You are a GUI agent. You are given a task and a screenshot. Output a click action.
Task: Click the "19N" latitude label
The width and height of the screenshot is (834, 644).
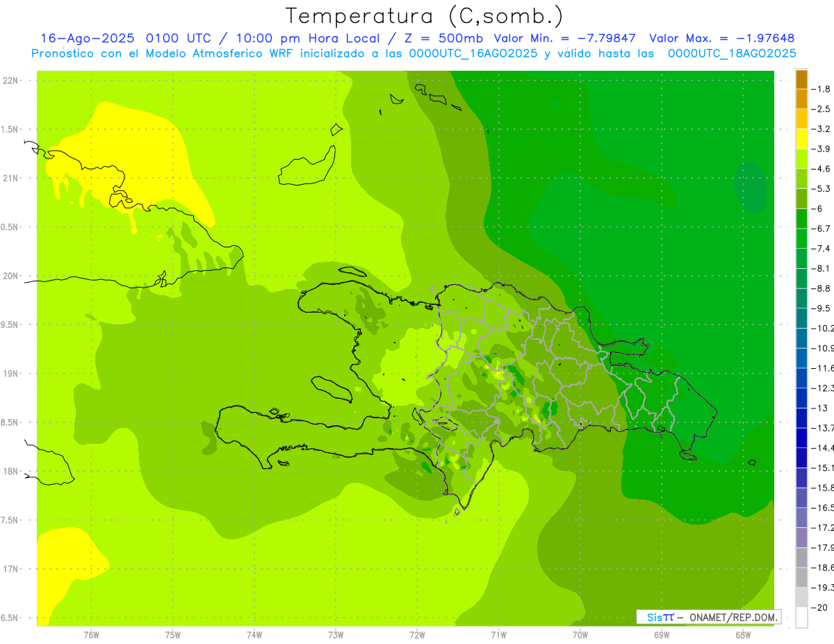point(11,374)
